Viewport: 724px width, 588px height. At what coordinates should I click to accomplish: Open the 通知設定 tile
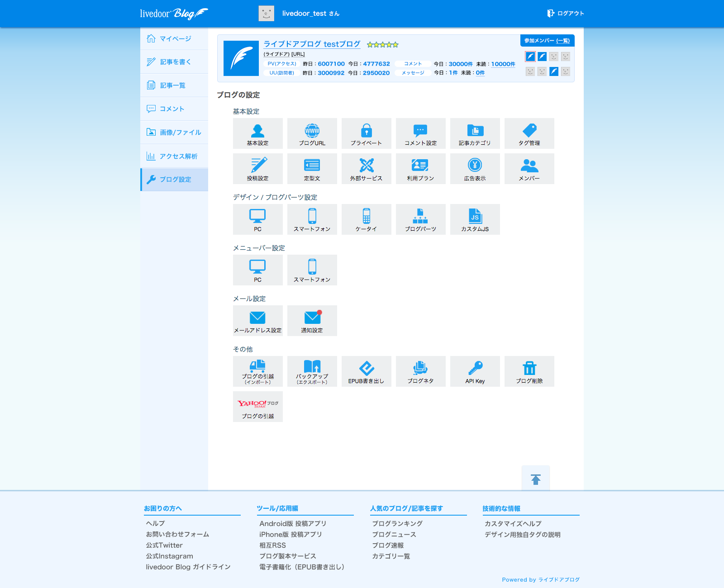[312, 321]
